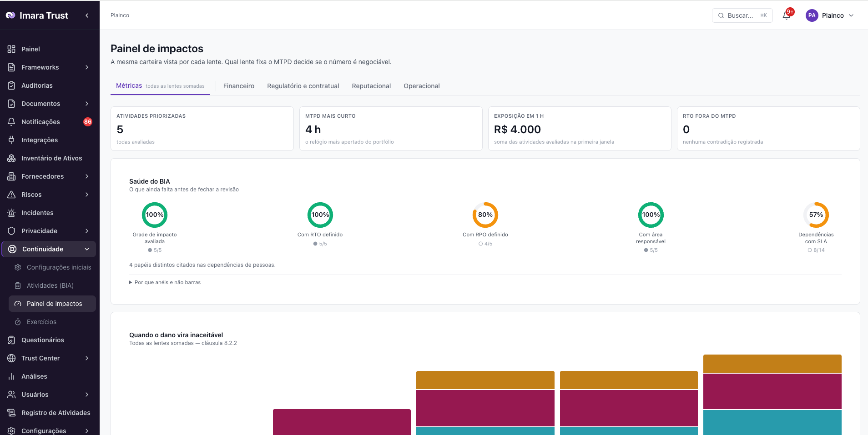
Task: Open Notificações in the sidebar
Action: 50,122
